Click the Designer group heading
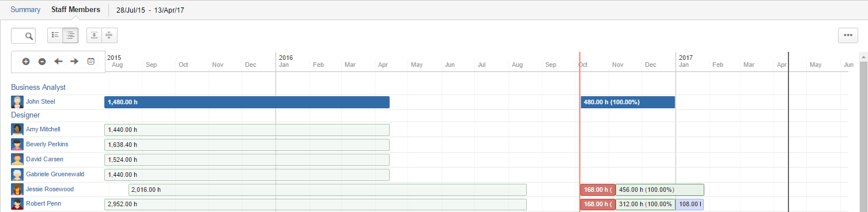The width and height of the screenshot is (868, 212). pyautogui.click(x=25, y=115)
